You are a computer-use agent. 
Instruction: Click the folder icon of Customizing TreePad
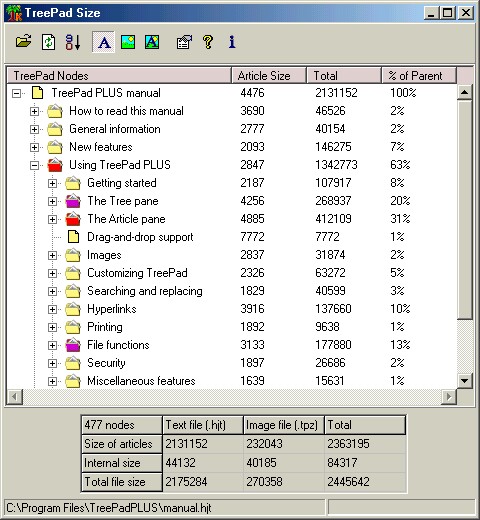pyautogui.click(x=73, y=273)
